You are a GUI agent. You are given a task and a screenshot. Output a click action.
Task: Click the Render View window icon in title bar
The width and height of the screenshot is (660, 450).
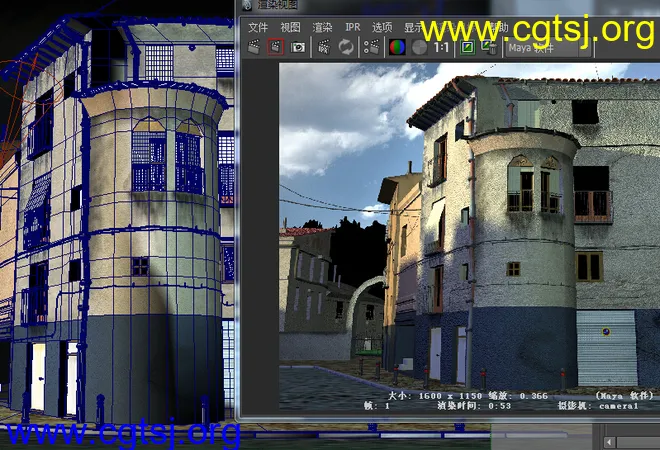point(248,5)
